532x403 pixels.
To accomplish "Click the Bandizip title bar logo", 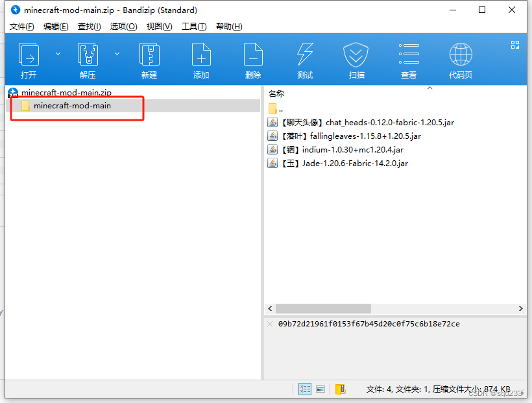I will tap(16, 10).
